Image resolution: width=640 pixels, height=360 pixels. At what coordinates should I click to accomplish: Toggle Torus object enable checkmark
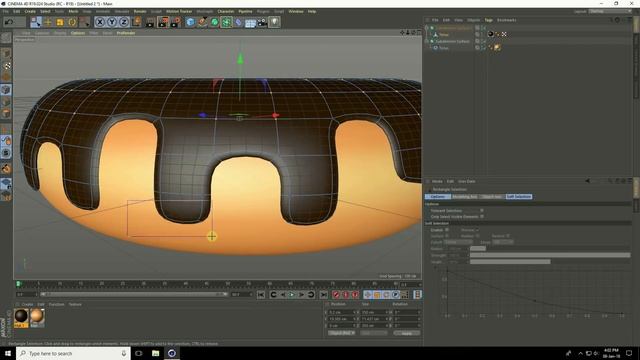pyautogui.click(x=484, y=48)
